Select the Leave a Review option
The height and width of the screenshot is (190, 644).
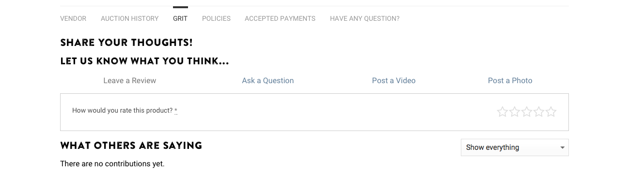[x=130, y=81]
